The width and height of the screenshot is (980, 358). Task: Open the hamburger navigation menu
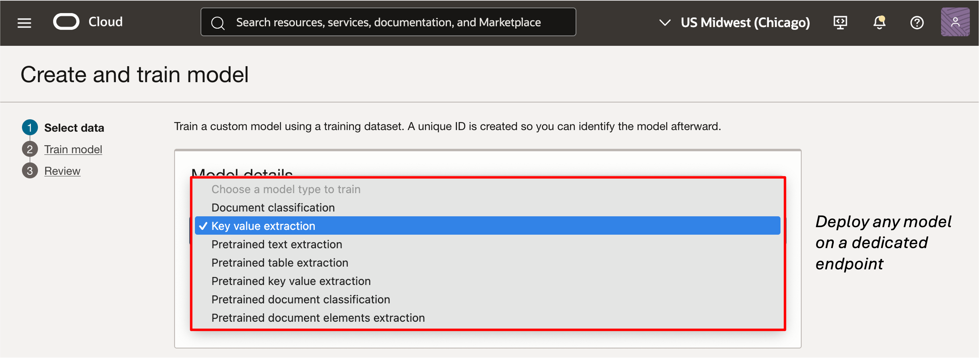tap(24, 22)
